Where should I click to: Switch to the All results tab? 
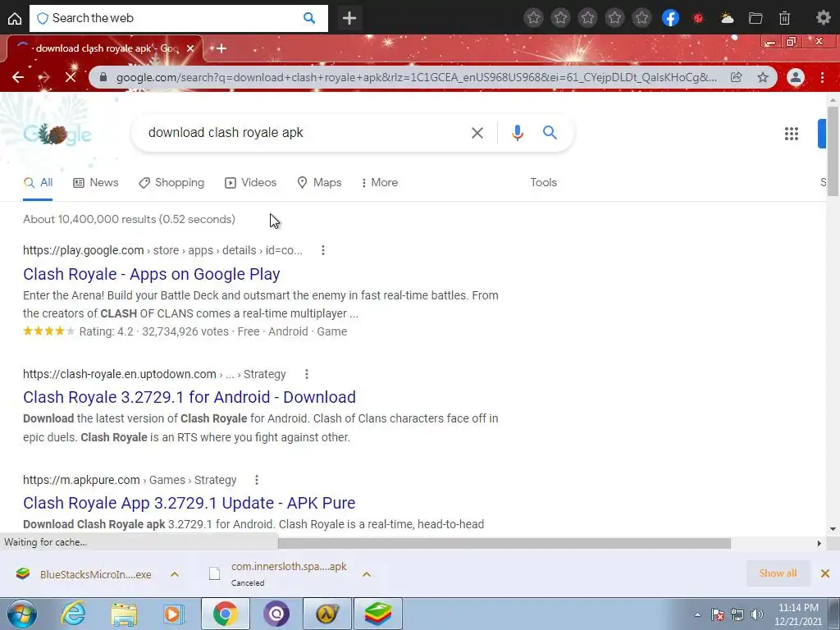tap(38, 183)
